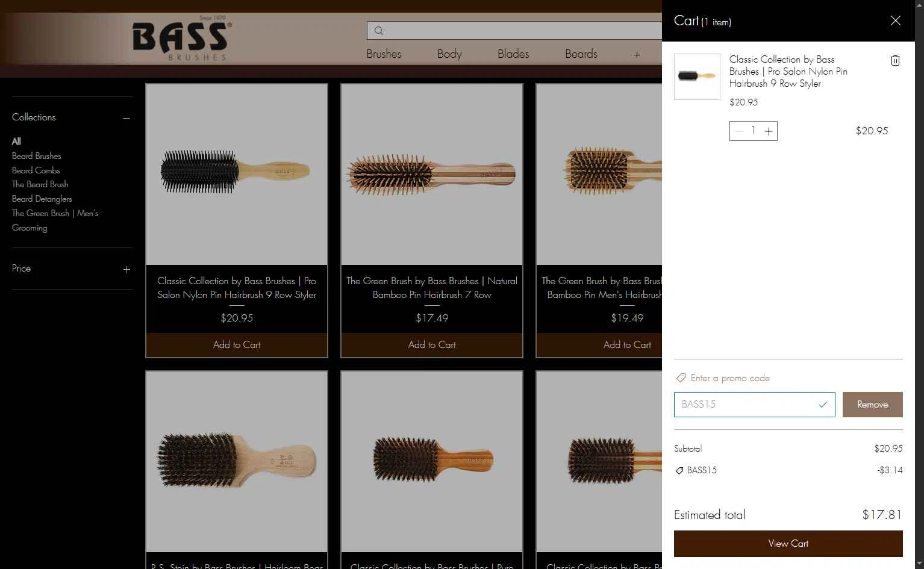Viewport: 924px width, 569px height.
Task: Click the View Cart button
Action: pos(788,544)
